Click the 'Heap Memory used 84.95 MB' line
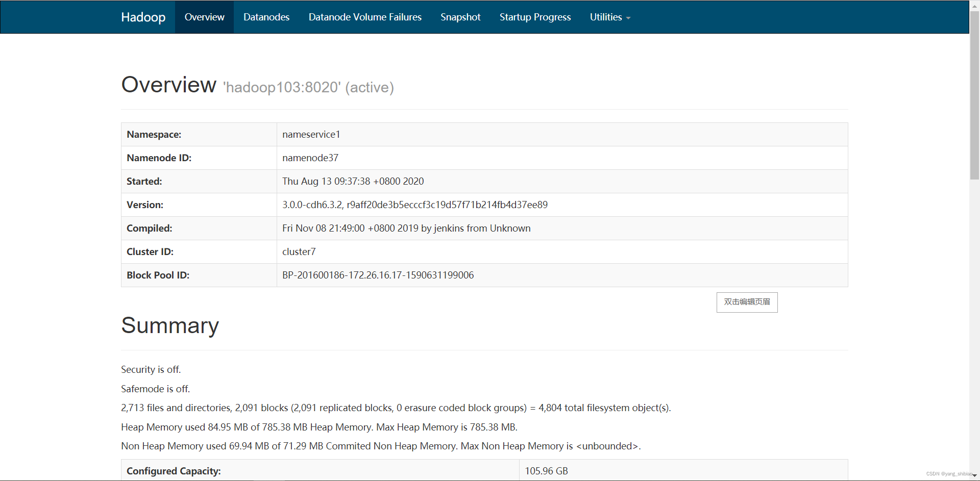This screenshot has width=980, height=481. [320, 427]
